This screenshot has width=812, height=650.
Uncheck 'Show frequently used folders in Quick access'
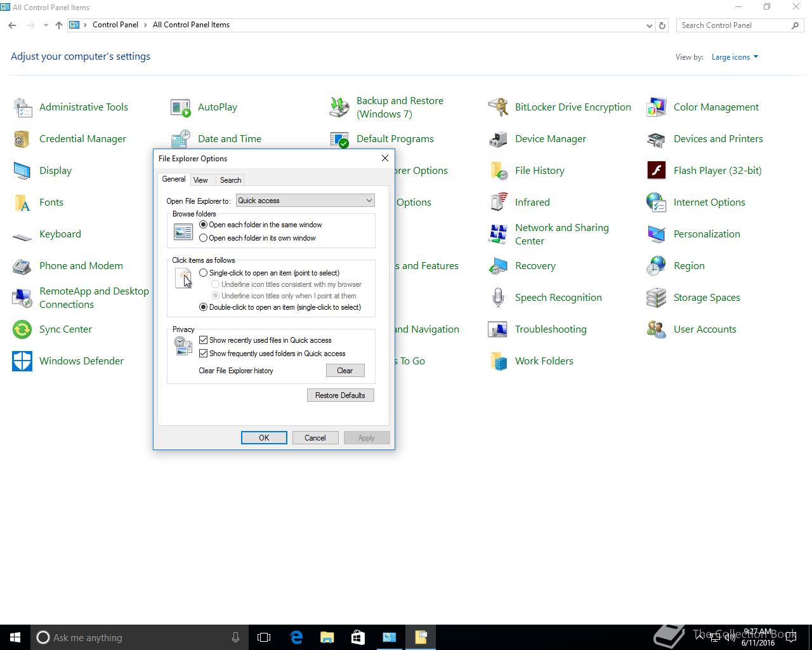tap(204, 354)
